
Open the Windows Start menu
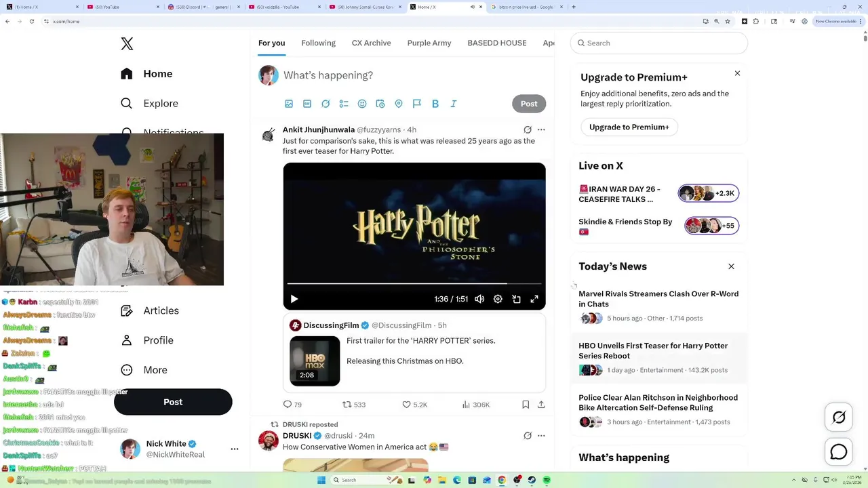(x=321, y=480)
